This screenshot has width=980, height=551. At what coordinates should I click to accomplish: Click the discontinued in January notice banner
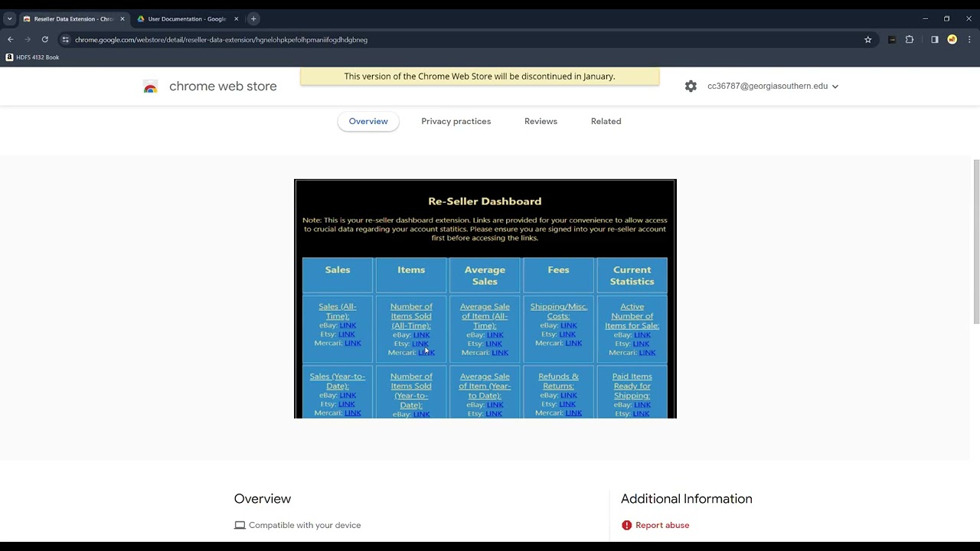pos(479,77)
